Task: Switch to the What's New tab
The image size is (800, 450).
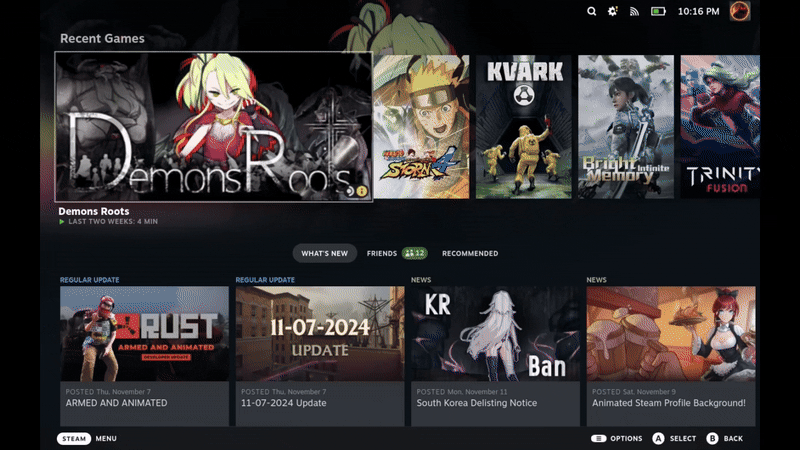Action: (x=324, y=253)
